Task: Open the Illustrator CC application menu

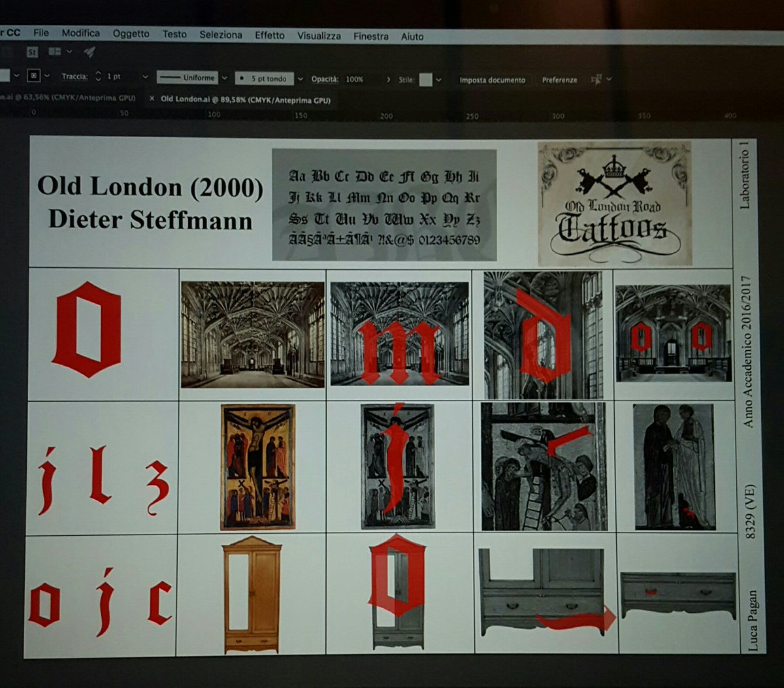Action: pyautogui.click(x=10, y=32)
